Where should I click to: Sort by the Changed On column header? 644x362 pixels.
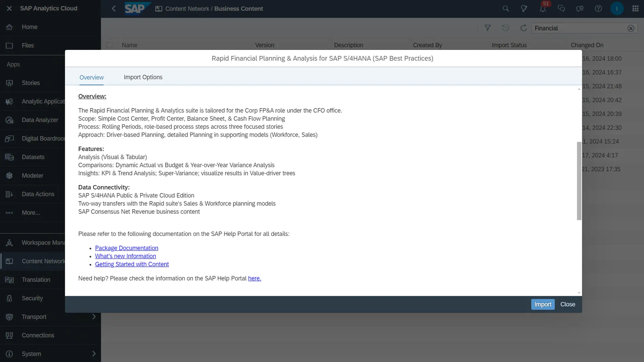point(587,45)
